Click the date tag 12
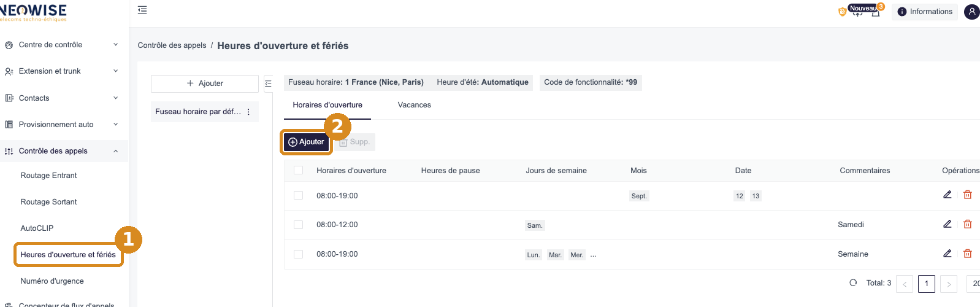 pos(740,196)
